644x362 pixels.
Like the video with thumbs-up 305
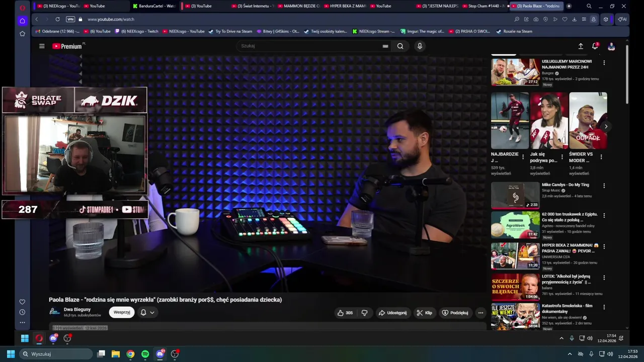(x=345, y=313)
